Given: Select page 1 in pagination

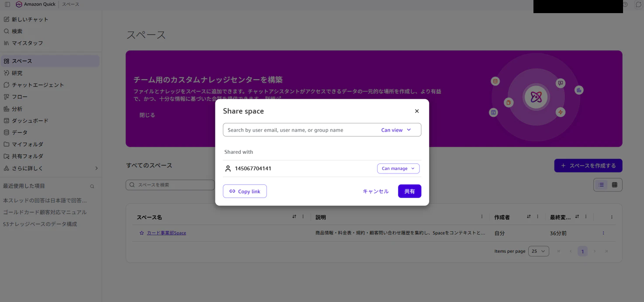Looking at the screenshot, I should (x=582, y=251).
